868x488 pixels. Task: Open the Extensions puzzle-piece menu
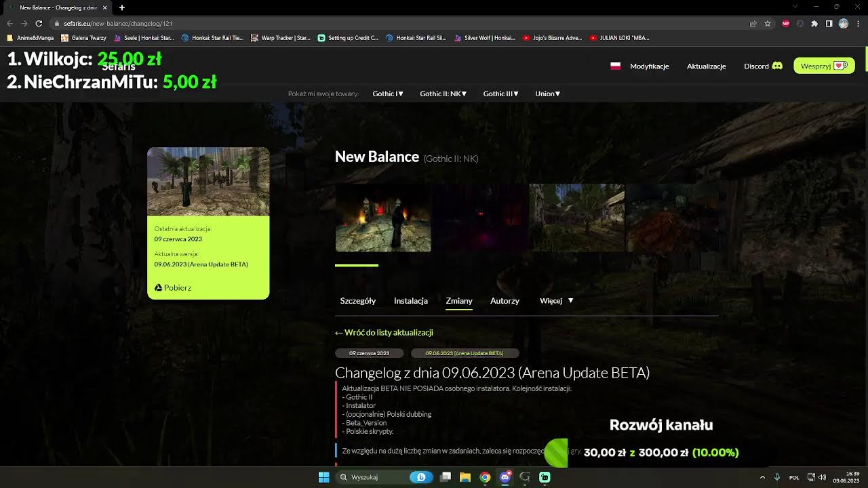click(x=814, y=23)
